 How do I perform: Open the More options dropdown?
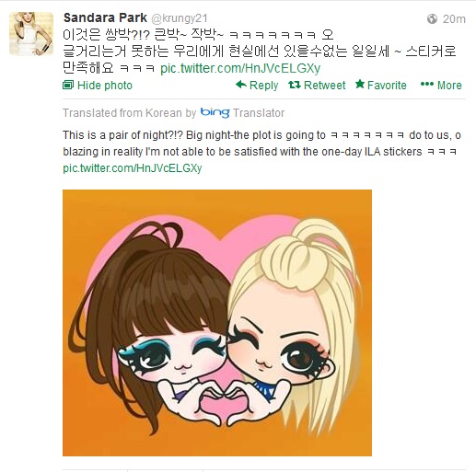pyautogui.click(x=441, y=85)
